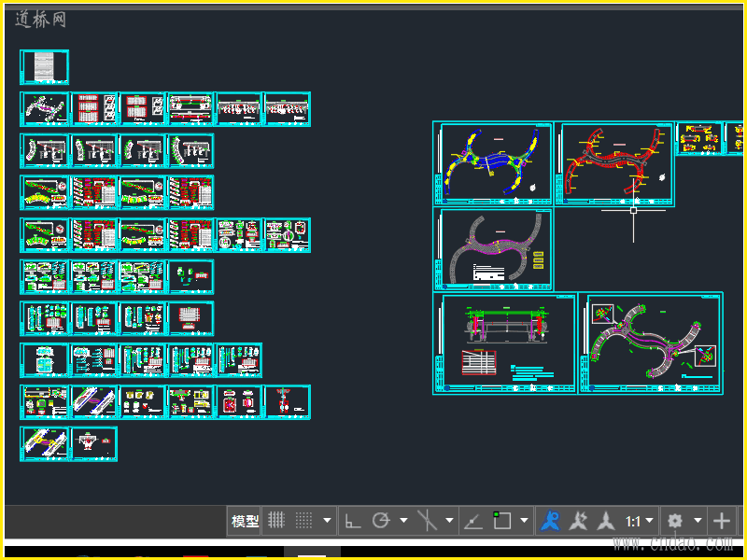Open the 1:1 annotation scale dropdown
The height and width of the screenshot is (560, 747).
(639, 522)
